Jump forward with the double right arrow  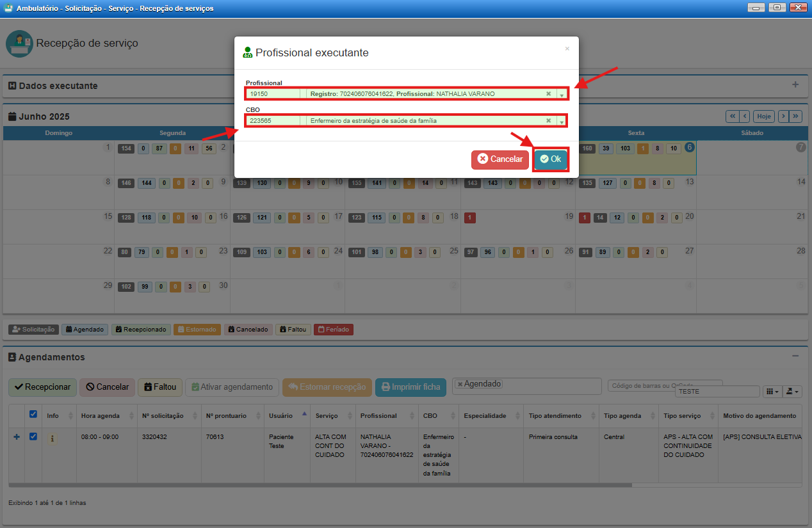(795, 116)
